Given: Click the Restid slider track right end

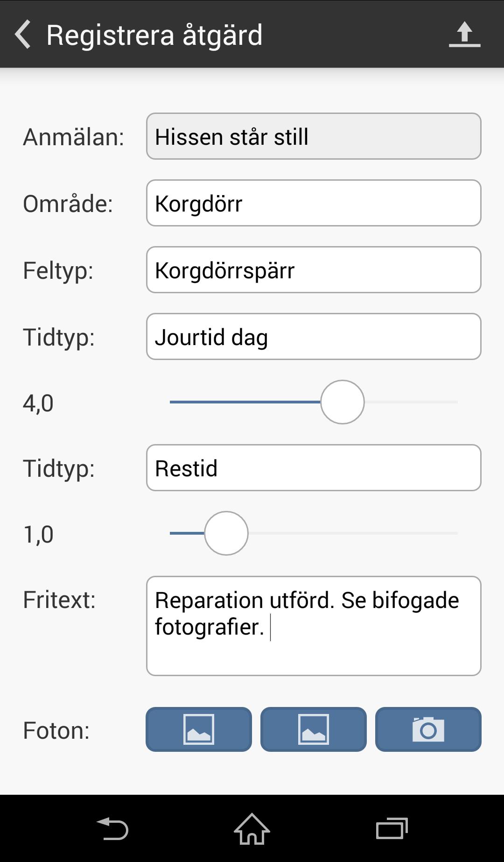Looking at the screenshot, I should (x=453, y=533).
